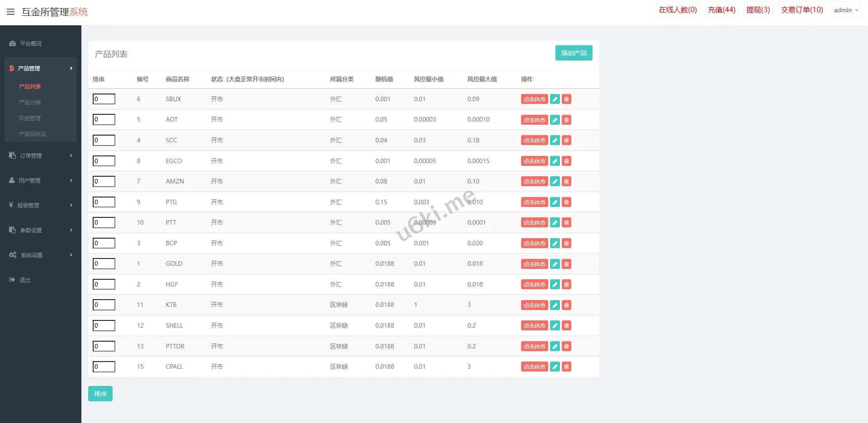Click the delete trash icon for AOT
The height and width of the screenshot is (423, 868).
[x=566, y=120]
